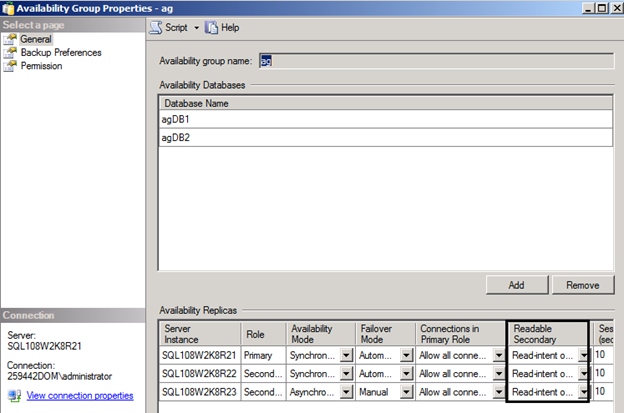Select the General page icon

click(11, 39)
